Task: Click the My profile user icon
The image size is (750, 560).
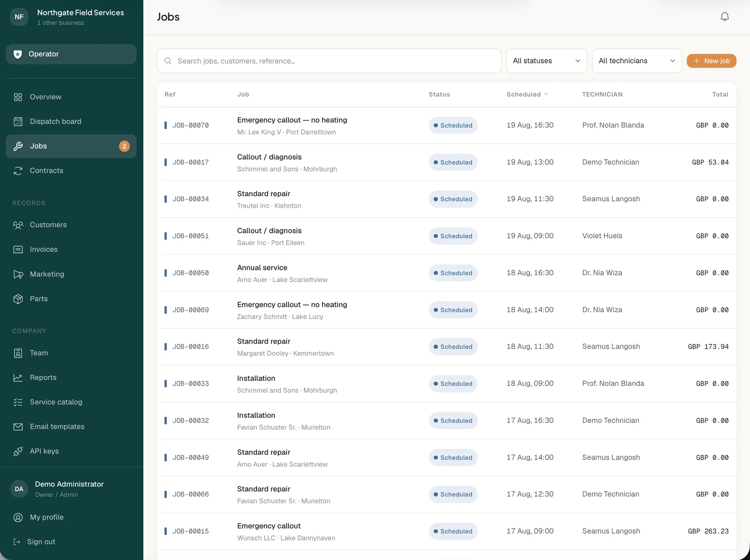Action: (18, 517)
